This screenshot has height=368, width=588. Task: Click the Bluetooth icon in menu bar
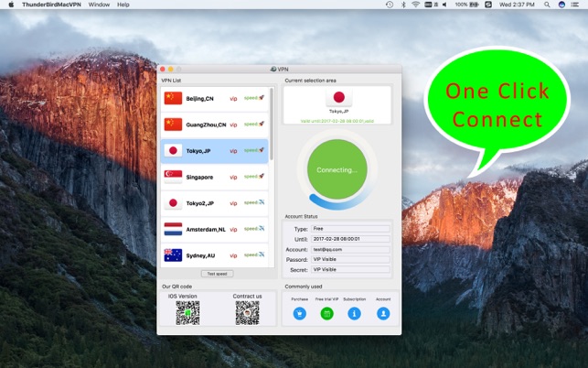coord(403,5)
